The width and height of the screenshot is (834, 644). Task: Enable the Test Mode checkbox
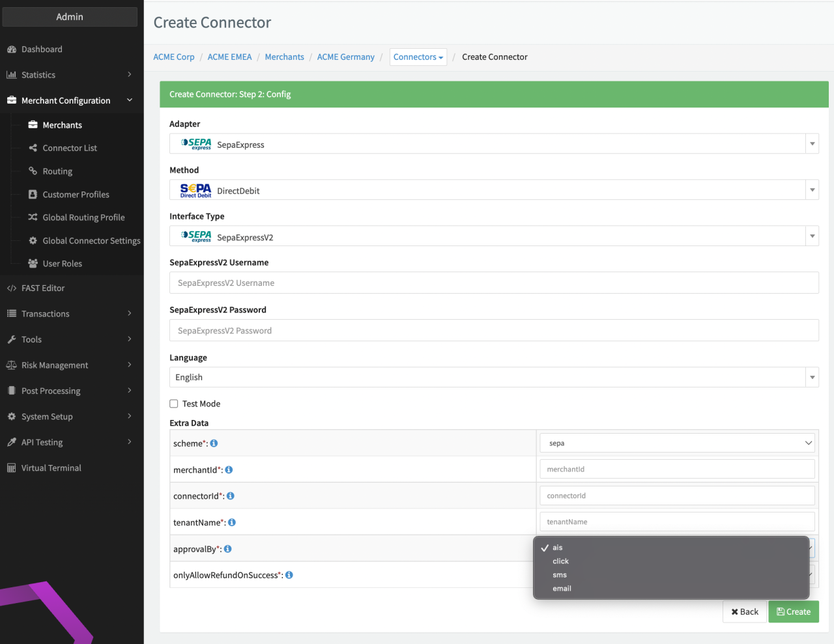pos(174,404)
